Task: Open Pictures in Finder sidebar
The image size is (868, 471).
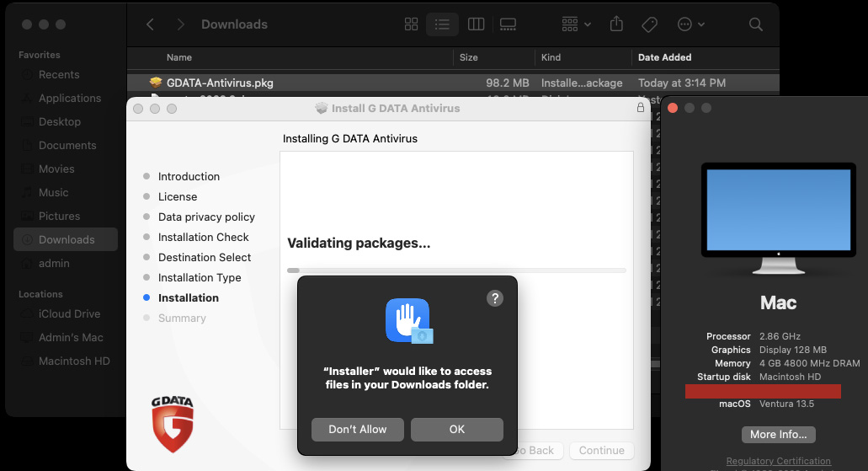Action: pyautogui.click(x=59, y=216)
